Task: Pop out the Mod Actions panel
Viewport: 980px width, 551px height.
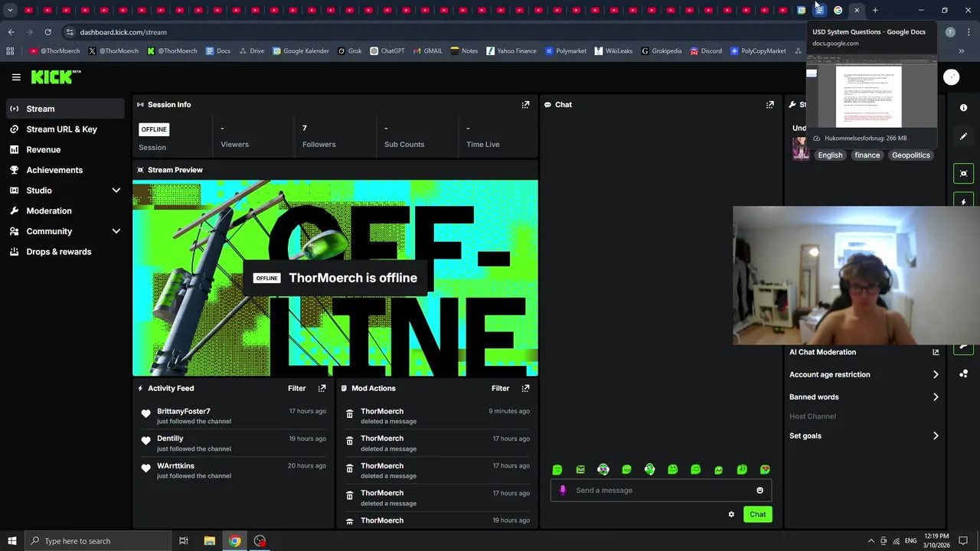Action: click(525, 389)
